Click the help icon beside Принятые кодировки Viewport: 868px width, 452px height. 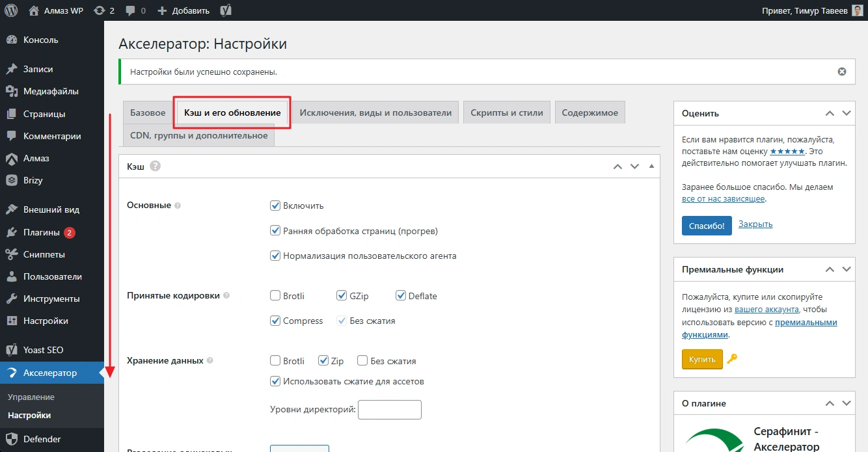click(226, 295)
